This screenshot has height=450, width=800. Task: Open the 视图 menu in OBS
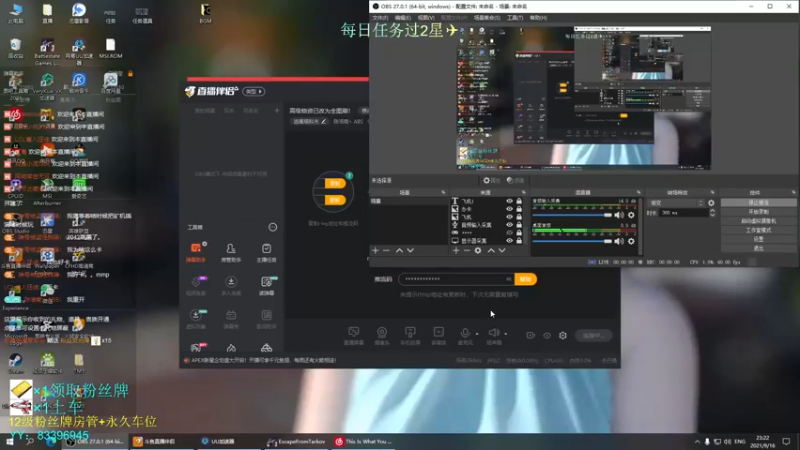(426, 18)
